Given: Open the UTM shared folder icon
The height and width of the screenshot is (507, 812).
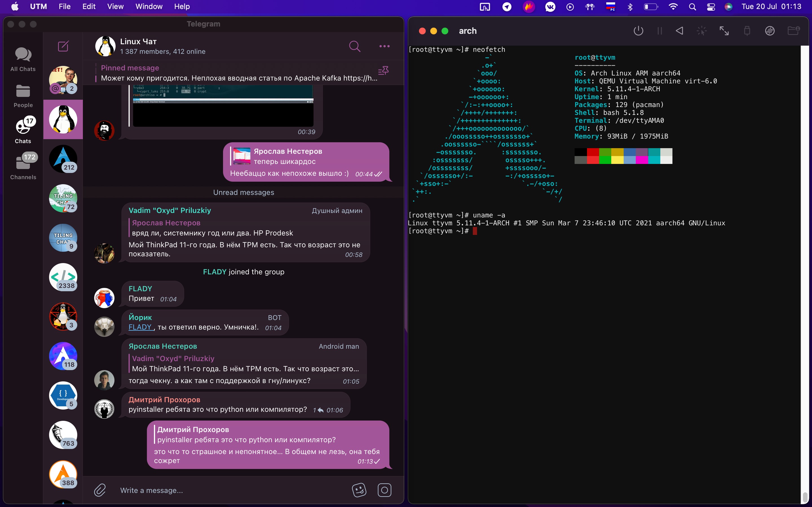Looking at the screenshot, I should 793,31.
